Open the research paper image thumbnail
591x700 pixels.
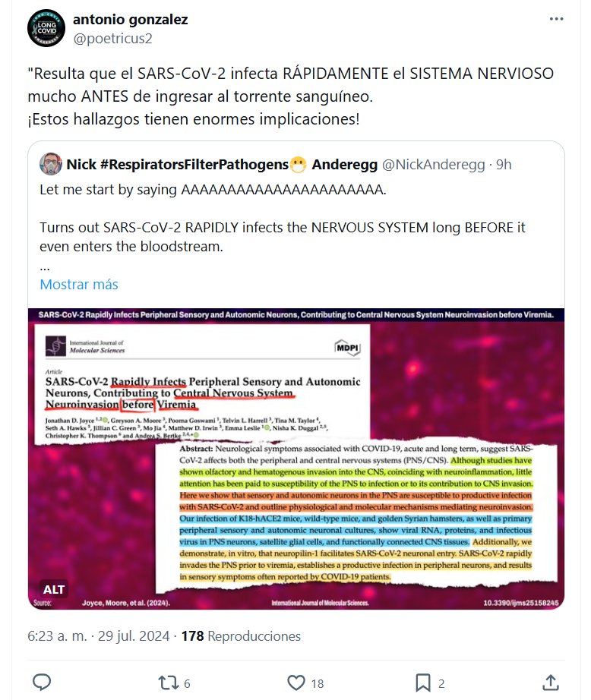click(296, 459)
